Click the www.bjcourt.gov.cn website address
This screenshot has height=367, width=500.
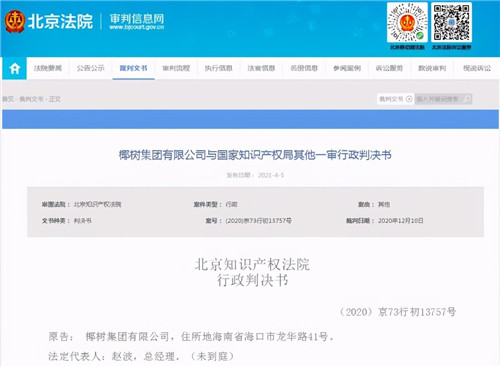tap(137, 27)
